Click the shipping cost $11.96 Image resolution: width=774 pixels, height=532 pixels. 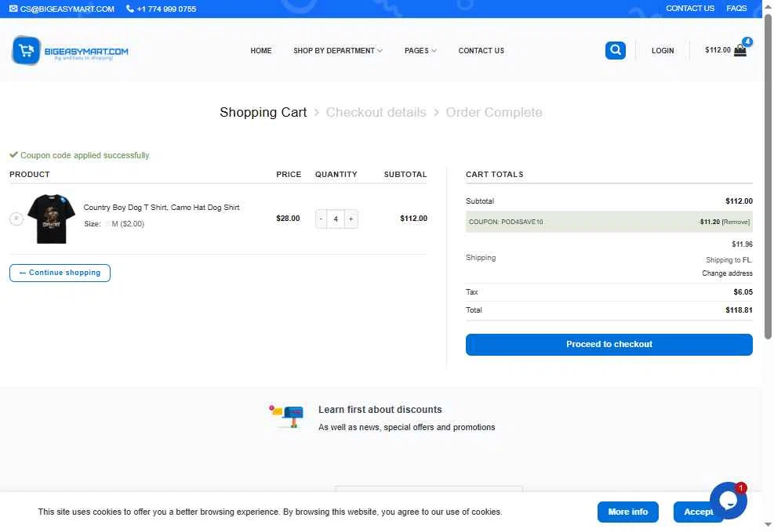[742, 244]
